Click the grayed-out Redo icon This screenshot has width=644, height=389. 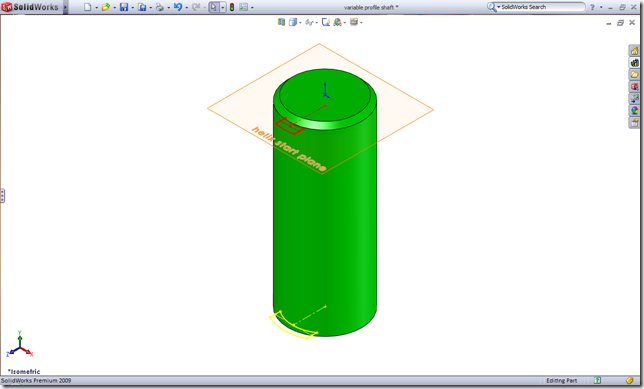click(196, 7)
